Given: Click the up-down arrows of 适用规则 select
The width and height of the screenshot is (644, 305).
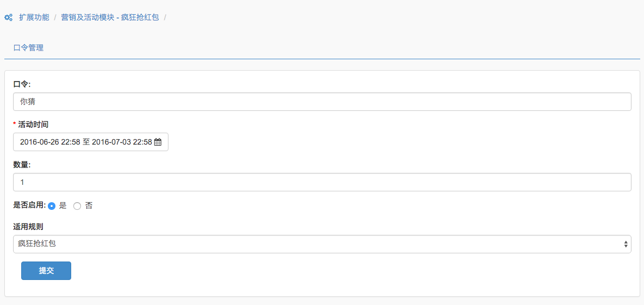Looking at the screenshot, I should click(x=626, y=244).
